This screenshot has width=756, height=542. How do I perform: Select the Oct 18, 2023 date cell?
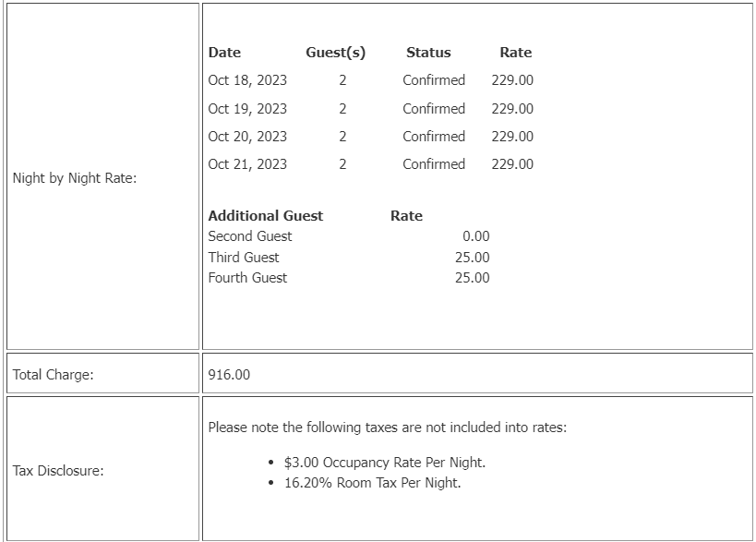pyautogui.click(x=247, y=80)
